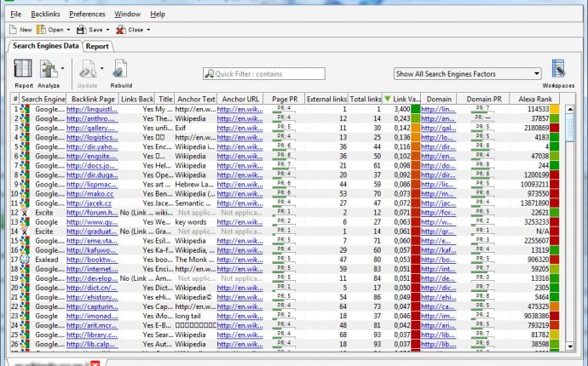This screenshot has width=588, height=366.
Task: Open the Preferences menu
Action: [x=87, y=14]
